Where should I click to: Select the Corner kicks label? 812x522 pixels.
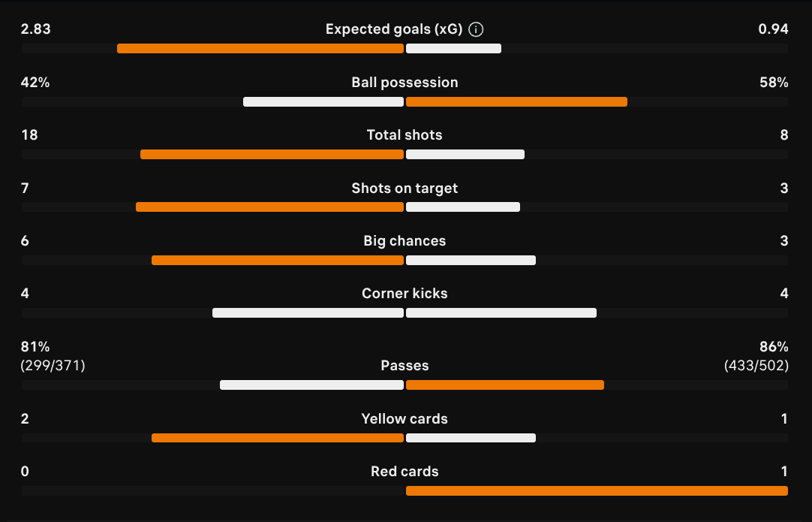click(x=404, y=294)
